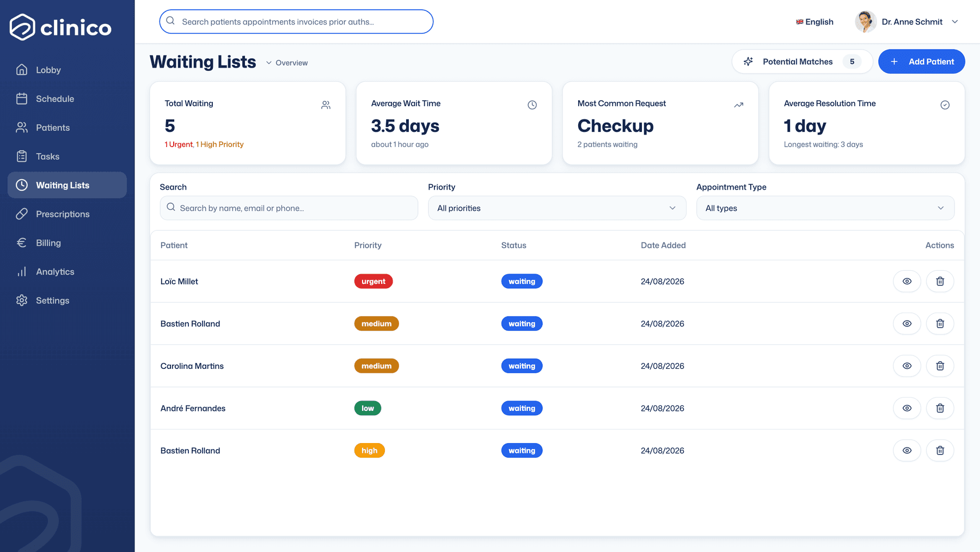The width and height of the screenshot is (980, 552).
Task: Delete Carolina Martins entry
Action: (940, 366)
